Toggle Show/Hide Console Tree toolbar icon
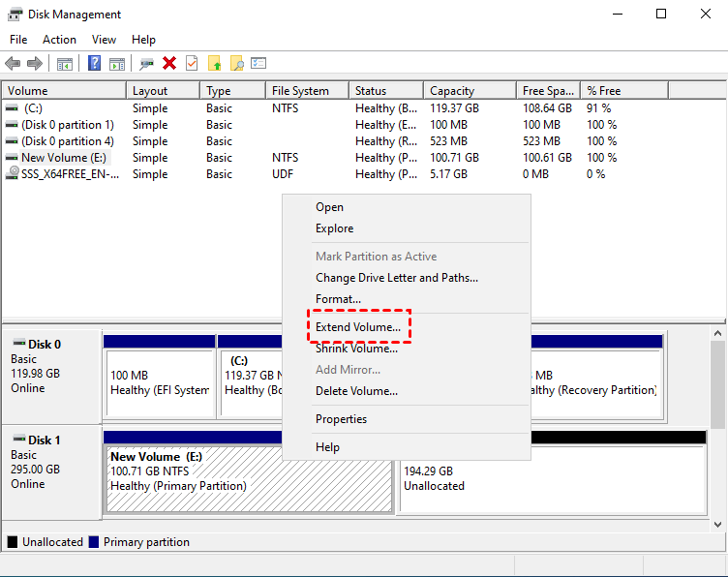Image resolution: width=728 pixels, height=577 pixels. pyautogui.click(x=65, y=64)
